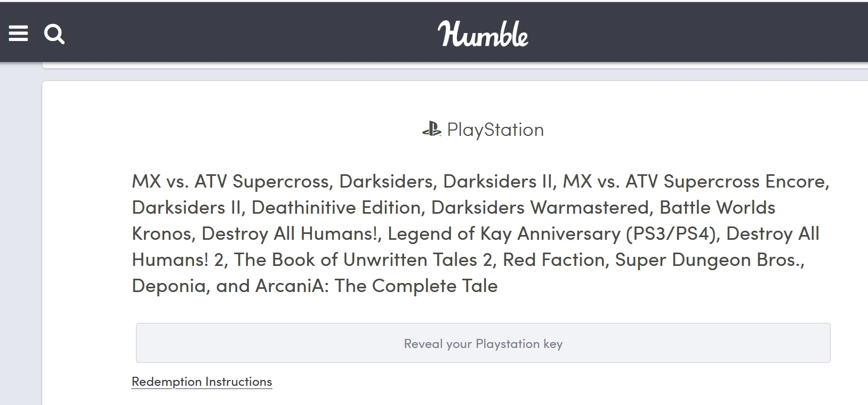
Task: Click ArcaniA: The Complete Tale text
Action: point(376,286)
